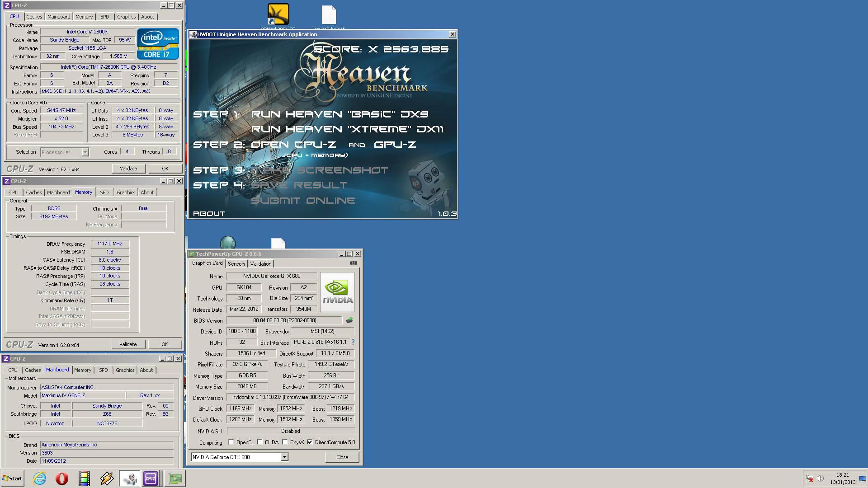Select the white document file on the desktop top
The height and width of the screenshot is (488, 868).
pyautogui.click(x=329, y=14)
